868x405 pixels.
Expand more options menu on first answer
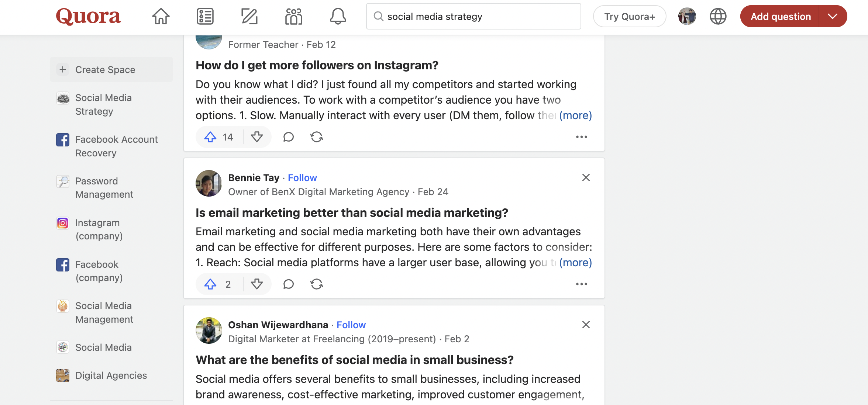(581, 136)
